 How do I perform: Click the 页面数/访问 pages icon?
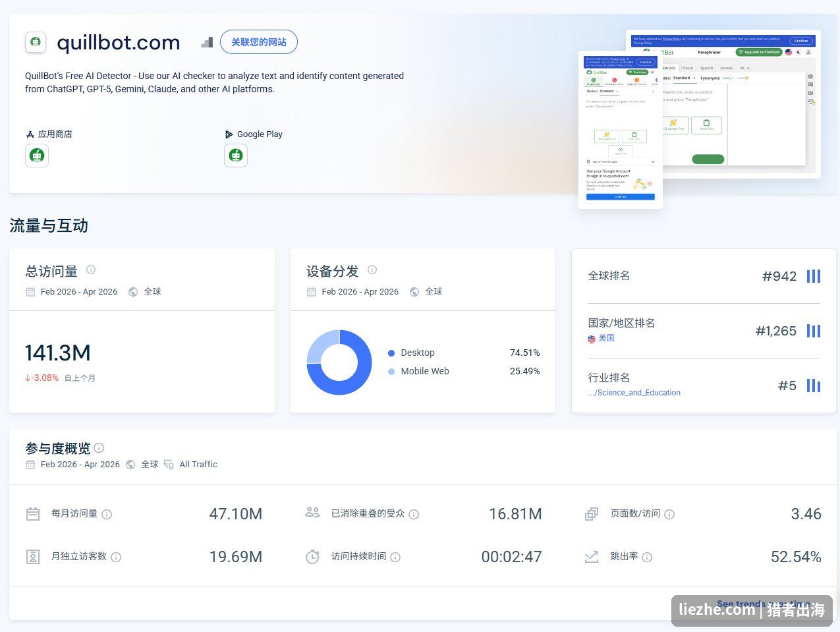click(592, 514)
